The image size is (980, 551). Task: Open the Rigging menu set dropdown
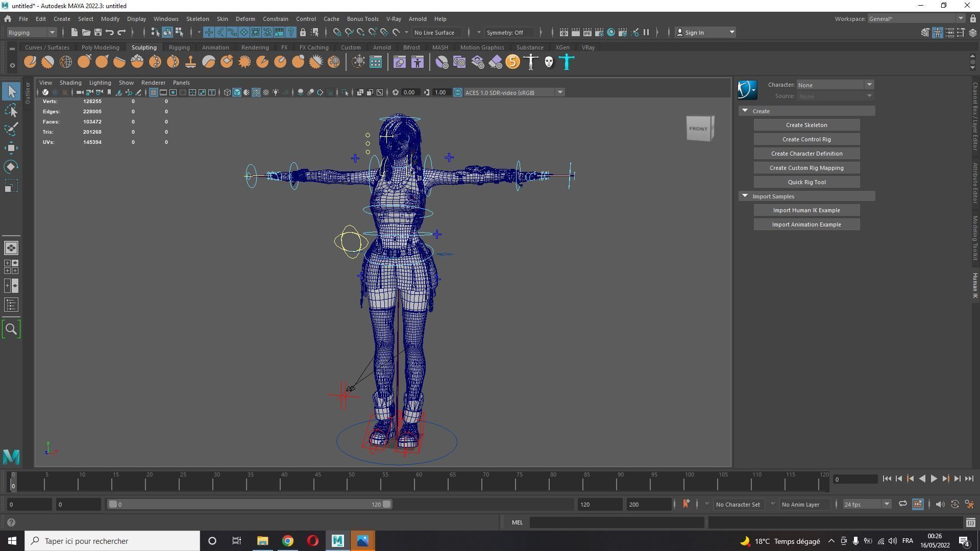32,32
